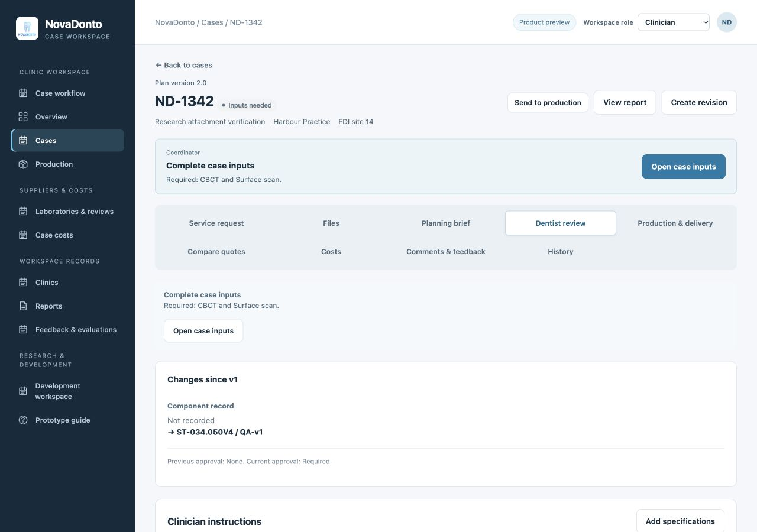Go back via Back to cases link
The width and height of the screenshot is (757, 532).
pos(183,65)
